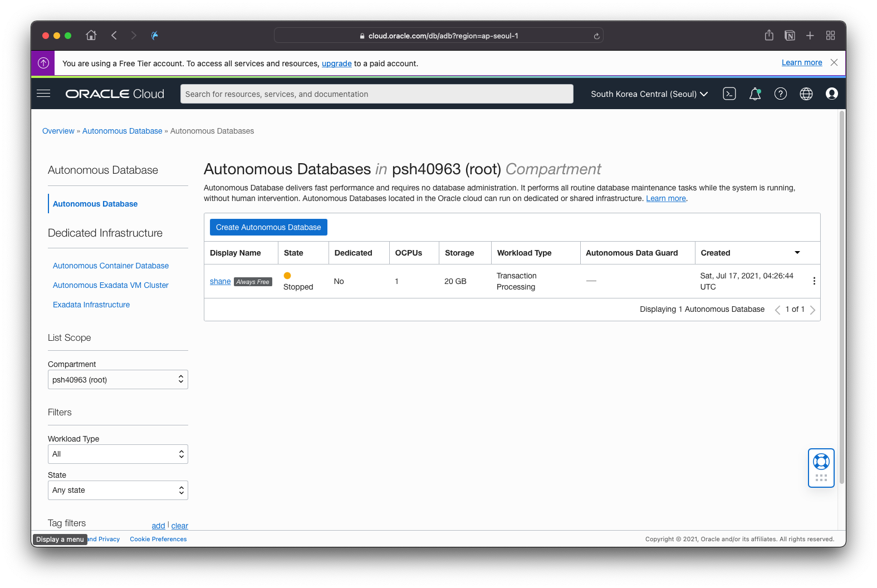Click the page vertical scrollbar
Image resolution: width=877 pixels, height=588 pixels.
[842, 297]
